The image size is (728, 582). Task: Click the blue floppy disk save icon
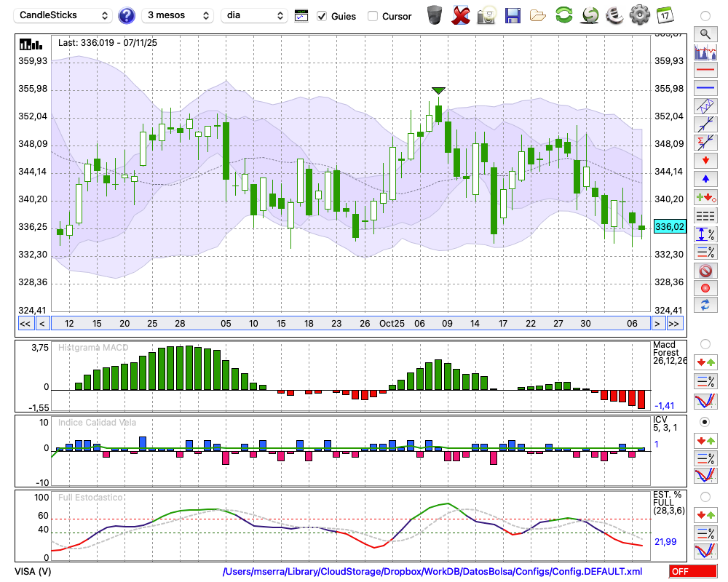(513, 15)
